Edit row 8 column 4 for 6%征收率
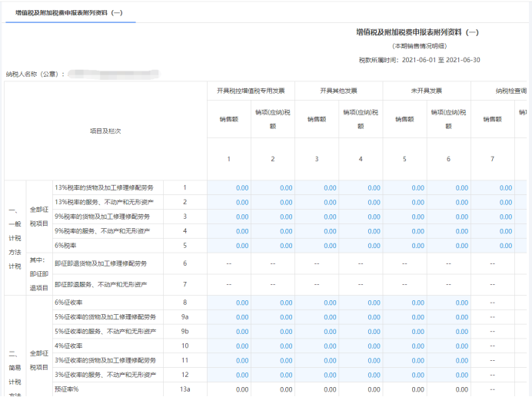The image size is (532, 397). click(361, 303)
